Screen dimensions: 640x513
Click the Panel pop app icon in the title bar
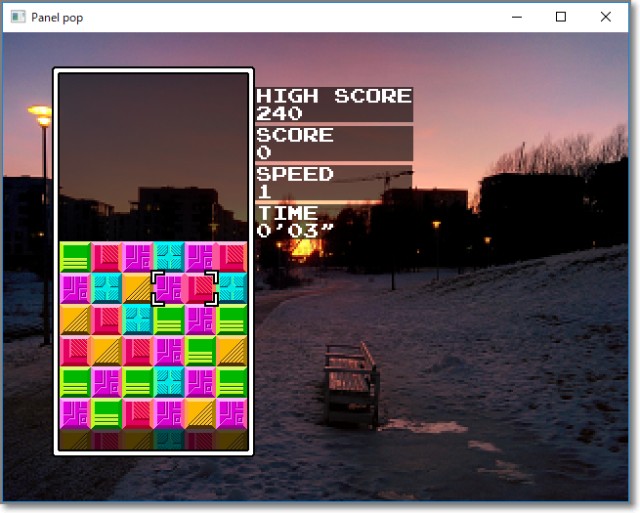17,17
